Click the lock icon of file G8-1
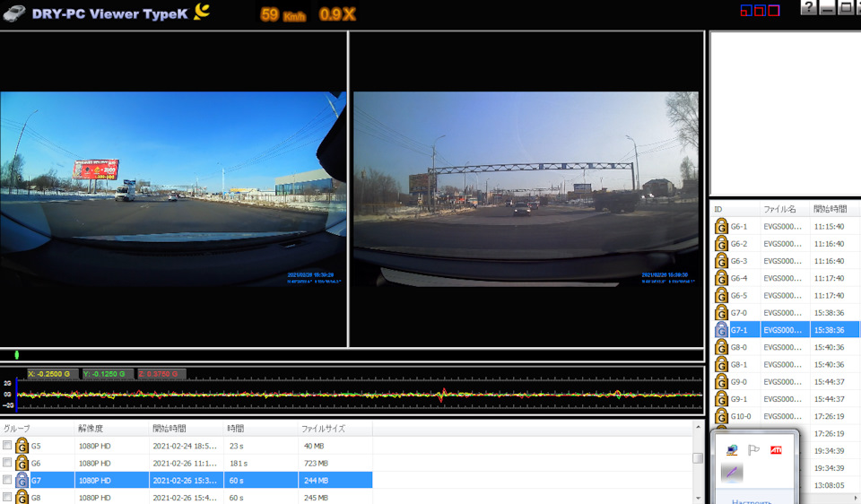861x504 pixels. (x=721, y=365)
